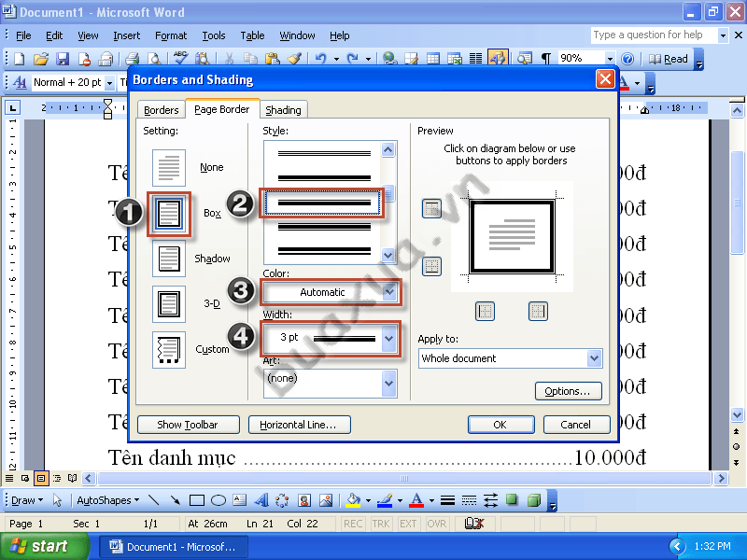Click the Options... button
This screenshot has height=560, width=747.
coord(568,391)
